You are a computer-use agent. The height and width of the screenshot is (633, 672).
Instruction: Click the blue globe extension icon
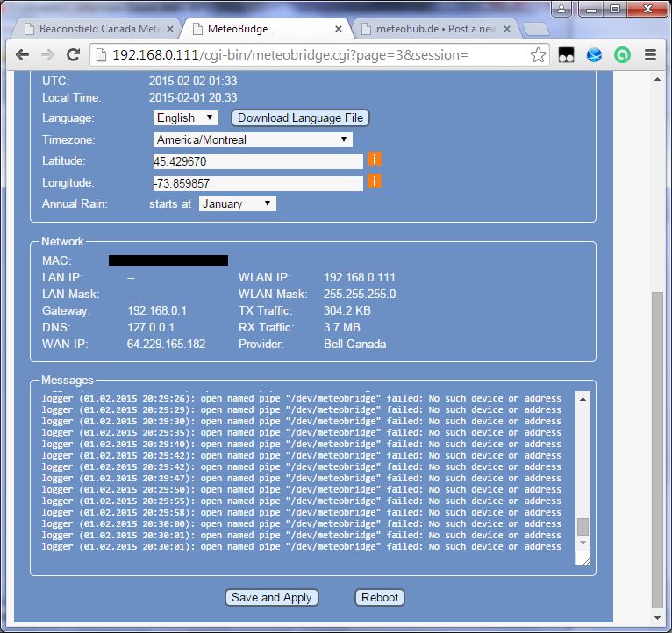pos(595,55)
